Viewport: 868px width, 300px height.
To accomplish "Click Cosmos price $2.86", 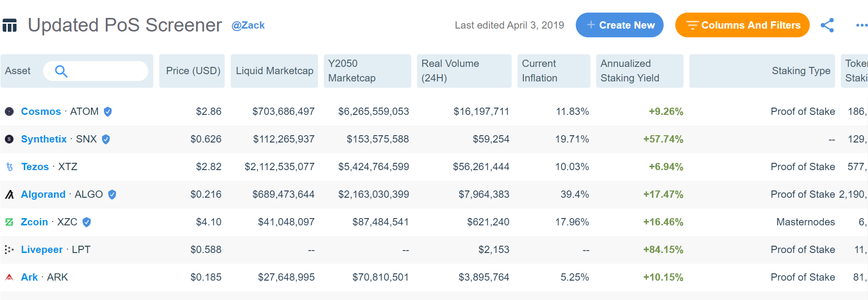I will click(x=209, y=111).
